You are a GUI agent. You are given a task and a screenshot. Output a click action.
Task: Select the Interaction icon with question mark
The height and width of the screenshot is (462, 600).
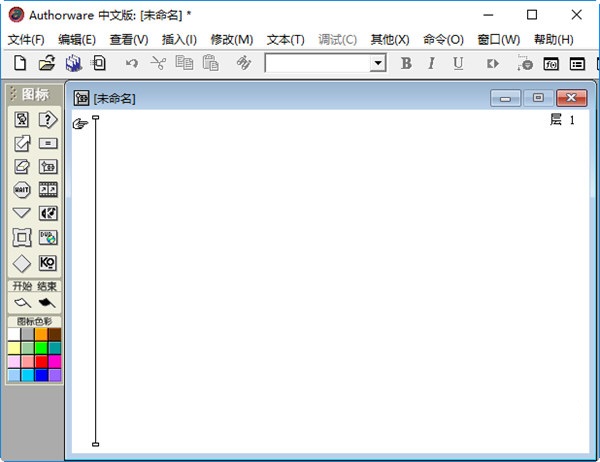click(x=48, y=119)
